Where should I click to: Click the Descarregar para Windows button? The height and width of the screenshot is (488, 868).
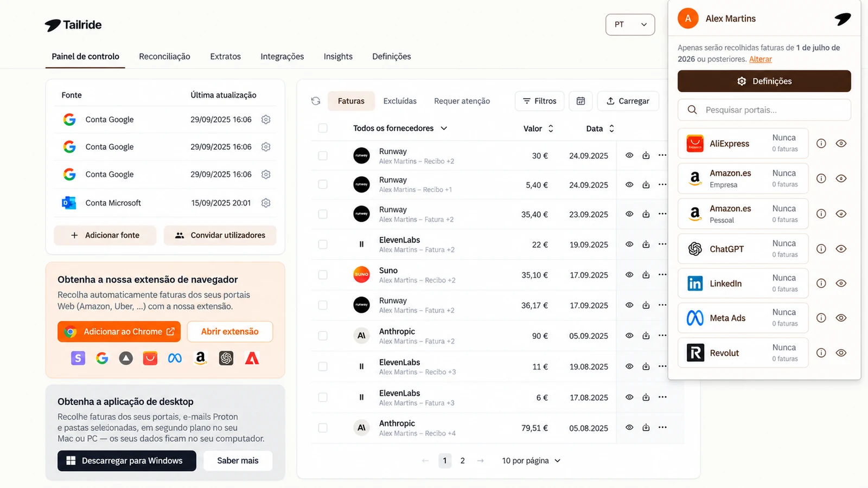[127, 461]
